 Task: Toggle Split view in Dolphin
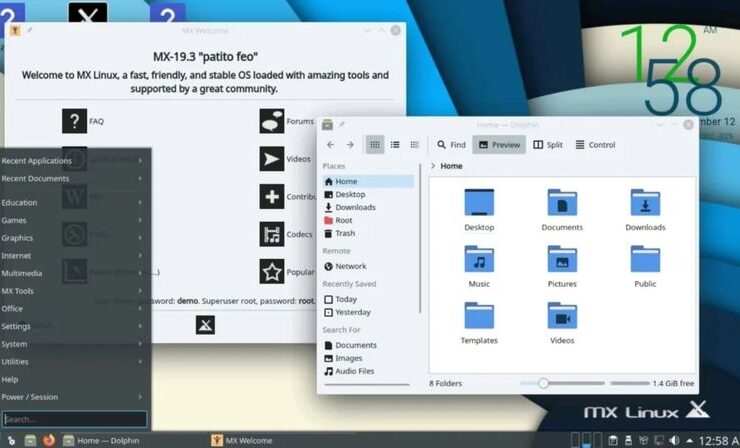547,145
